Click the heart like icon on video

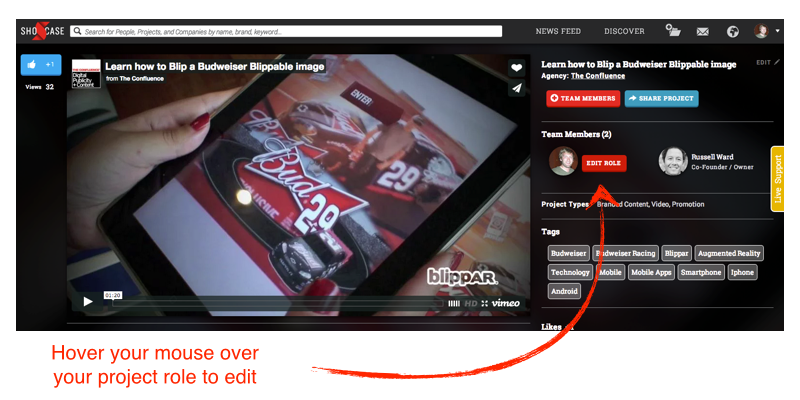pos(517,67)
